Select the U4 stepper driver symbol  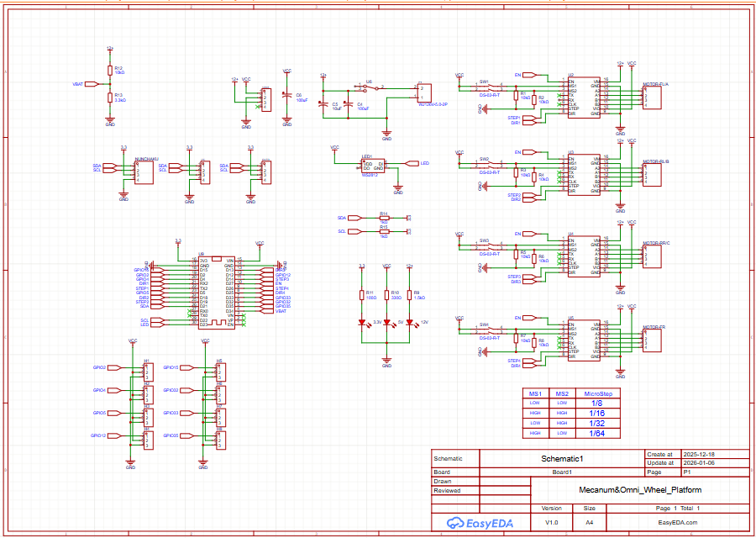pyautogui.click(x=584, y=256)
